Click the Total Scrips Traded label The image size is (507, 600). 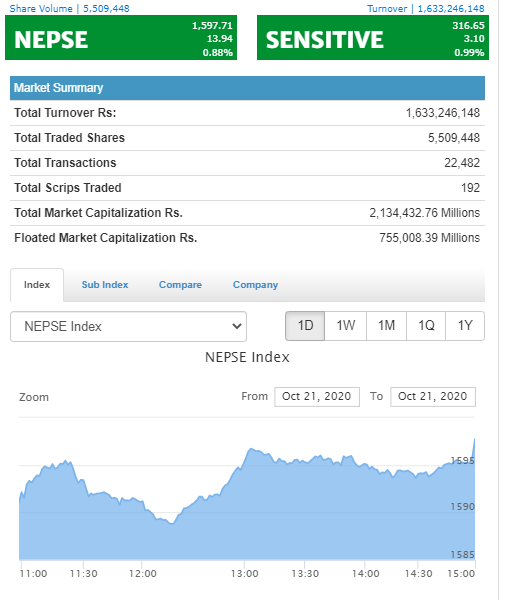pos(68,188)
